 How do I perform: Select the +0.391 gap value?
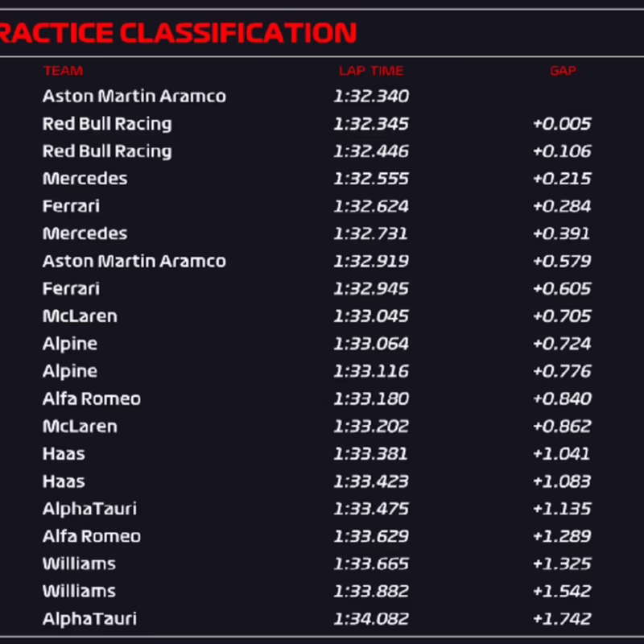point(562,233)
